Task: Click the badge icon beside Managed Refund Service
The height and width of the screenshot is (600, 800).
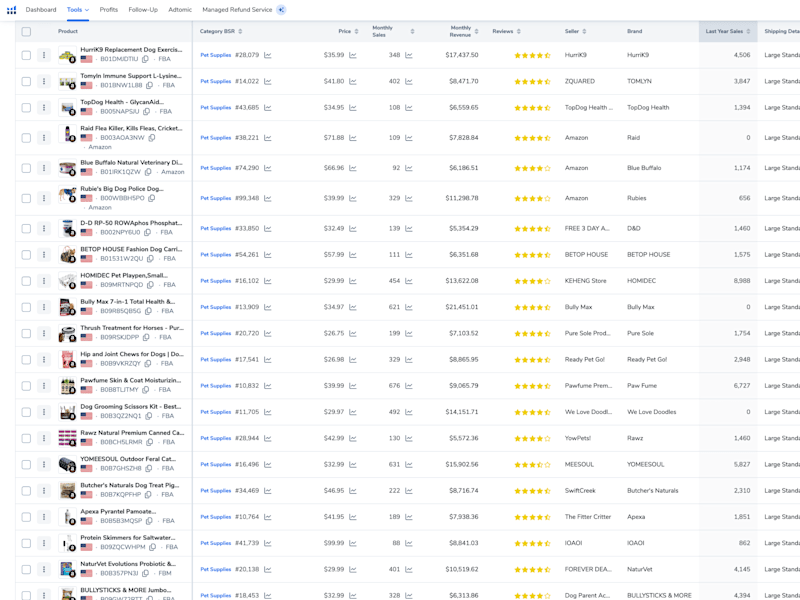Action: pyautogui.click(x=281, y=10)
